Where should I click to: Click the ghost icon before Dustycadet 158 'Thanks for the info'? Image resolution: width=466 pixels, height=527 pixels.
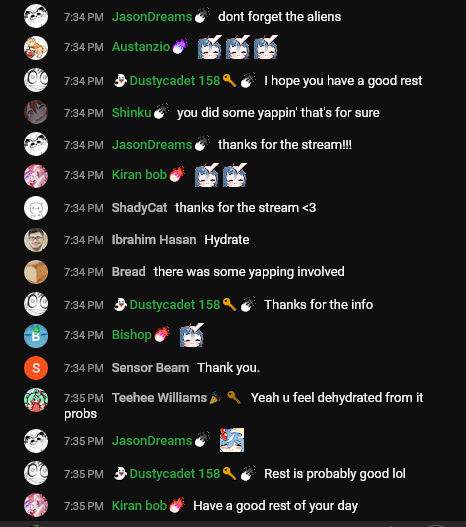click(x=120, y=305)
